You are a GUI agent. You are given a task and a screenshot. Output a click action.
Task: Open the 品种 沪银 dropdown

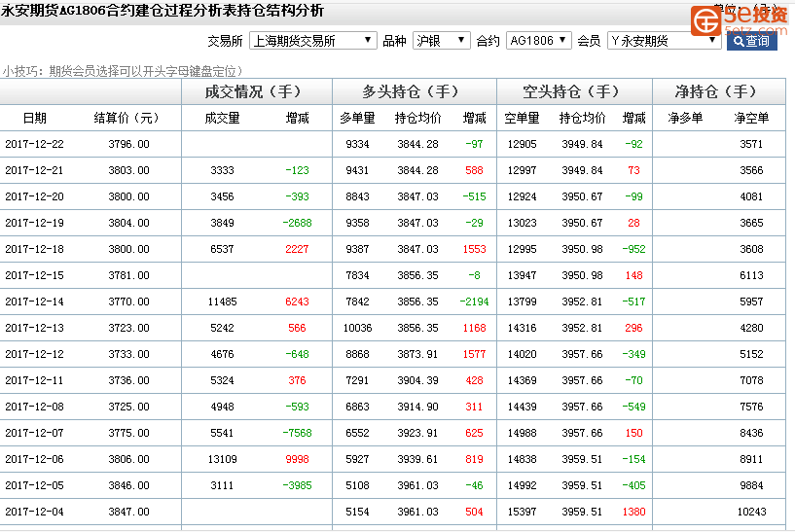(441, 41)
